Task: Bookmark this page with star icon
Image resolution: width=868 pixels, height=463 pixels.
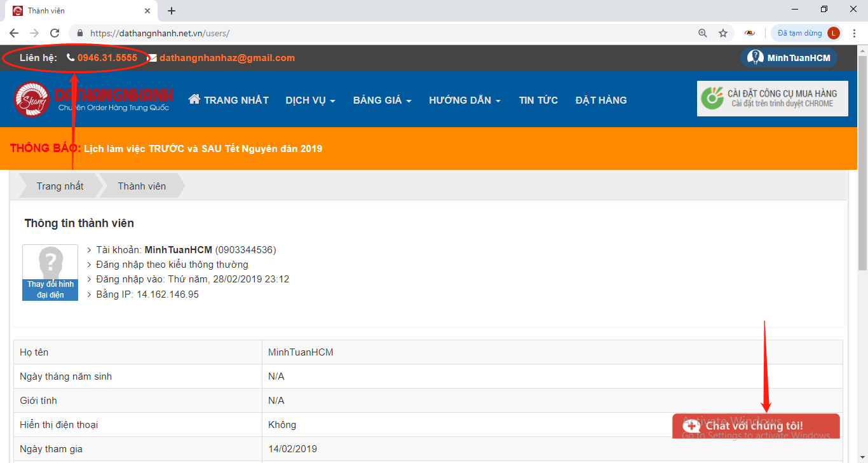Action: point(722,33)
